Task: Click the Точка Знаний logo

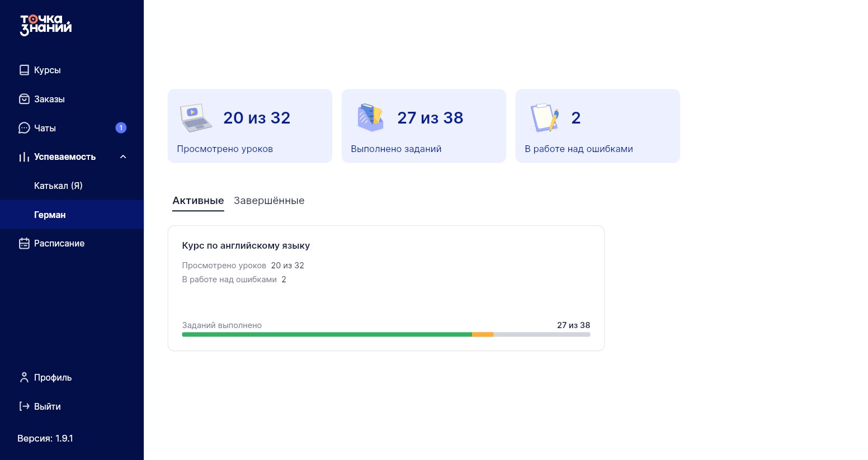Action: click(x=46, y=25)
